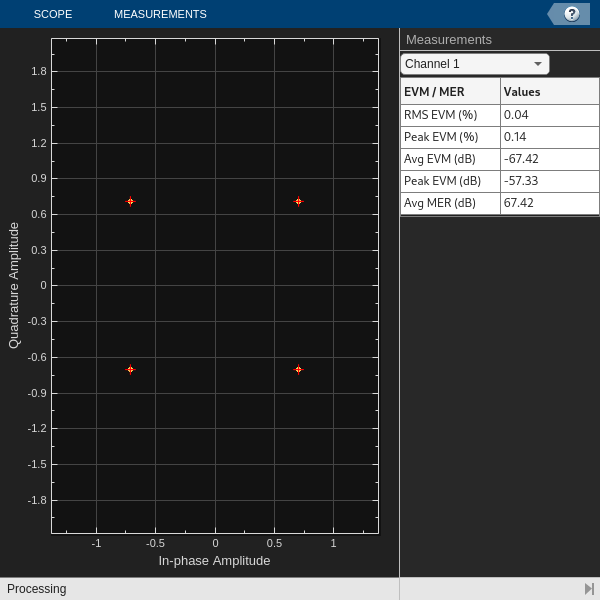Switch to the SCOPE tab

pos(52,14)
